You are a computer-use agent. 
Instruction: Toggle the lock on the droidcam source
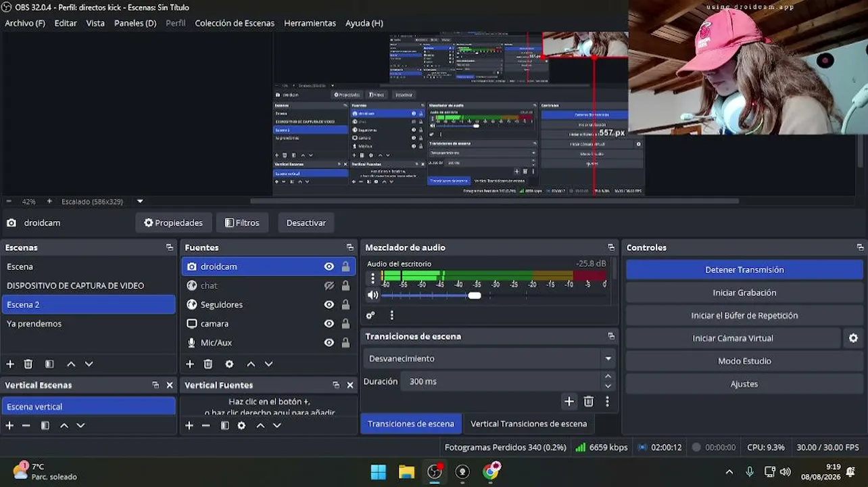[345, 266]
